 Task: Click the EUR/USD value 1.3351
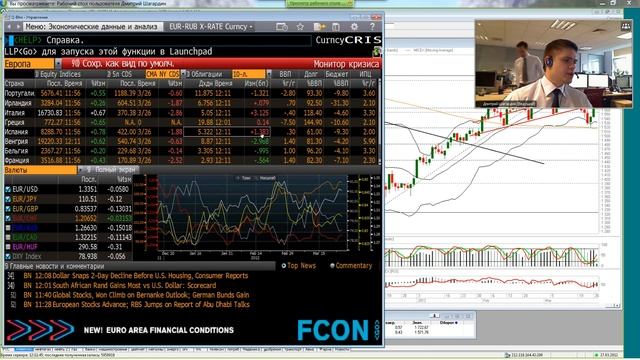87,189
